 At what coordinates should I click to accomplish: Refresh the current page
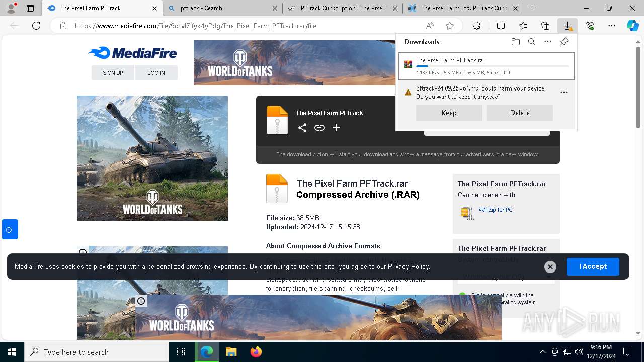[36, 26]
